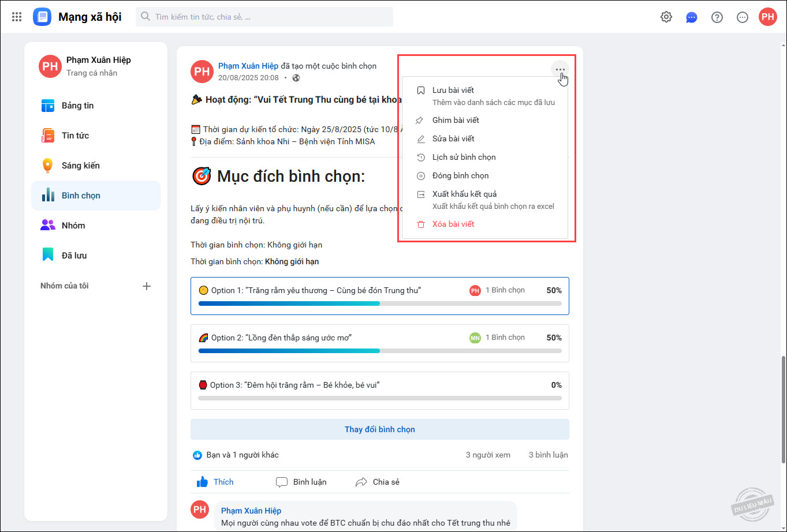Image resolution: width=787 pixels, height=532 pixels.
Task: Select Xóa bài viết menu item
Action: click(485, 224)
